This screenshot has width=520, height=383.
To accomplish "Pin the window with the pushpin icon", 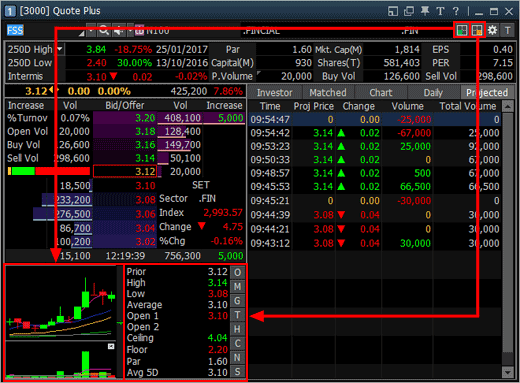I will pos(425,11).
